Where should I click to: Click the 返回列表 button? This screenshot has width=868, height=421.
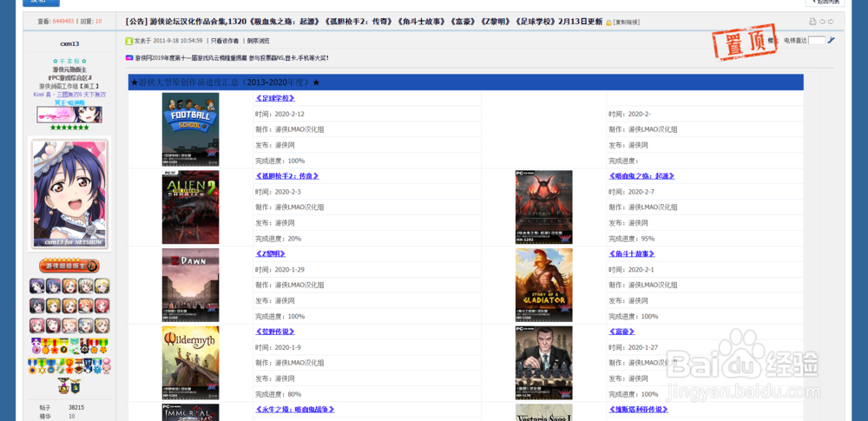point(825,3)
